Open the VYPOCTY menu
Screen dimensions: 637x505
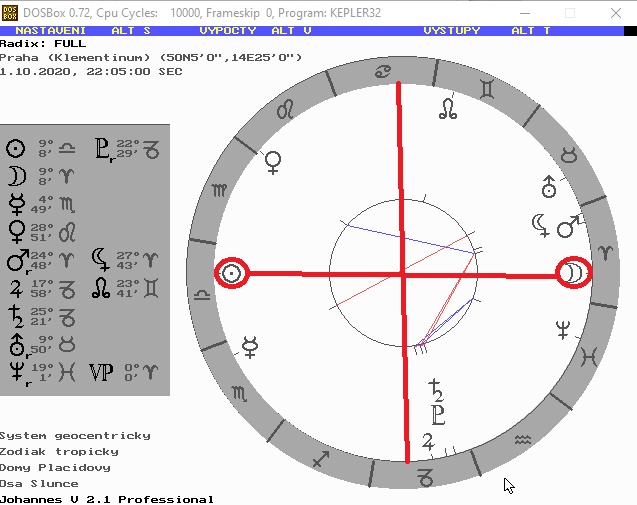tap(228, 31)
